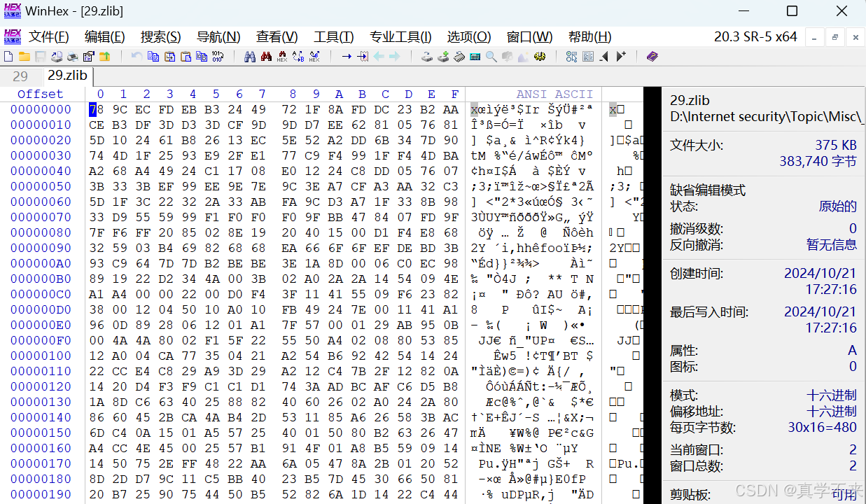Viewport: 866px width, 504px height.
Task: Select offset row 00000000 label
Action: click(x=39, y=109)
